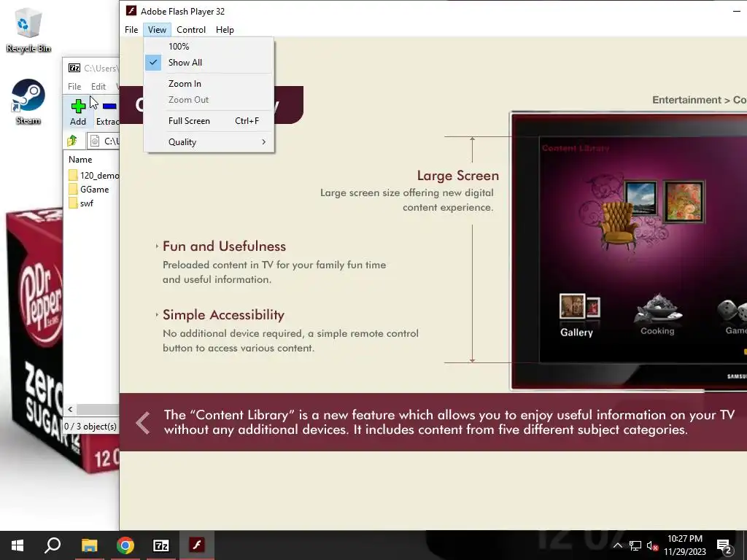Screen dimensions: 747x560
Task: Click the 7-Zip address path field
Action: click(x=104, y=141)
